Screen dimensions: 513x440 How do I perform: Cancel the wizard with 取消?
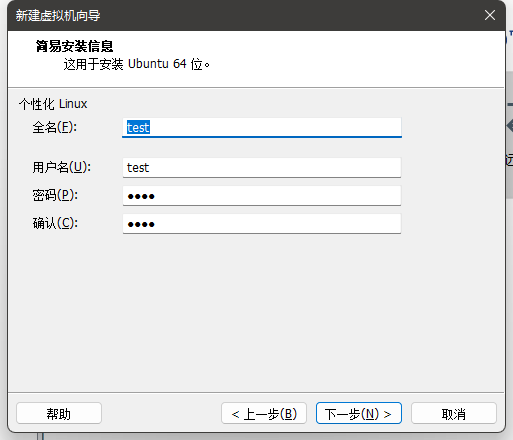point(454,413)
